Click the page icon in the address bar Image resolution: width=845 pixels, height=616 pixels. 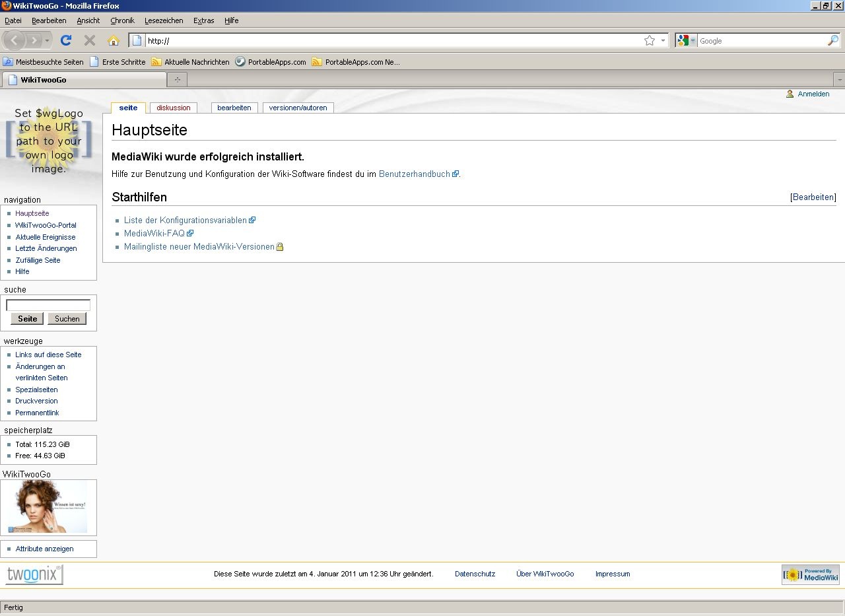click(x=137, y=40)
